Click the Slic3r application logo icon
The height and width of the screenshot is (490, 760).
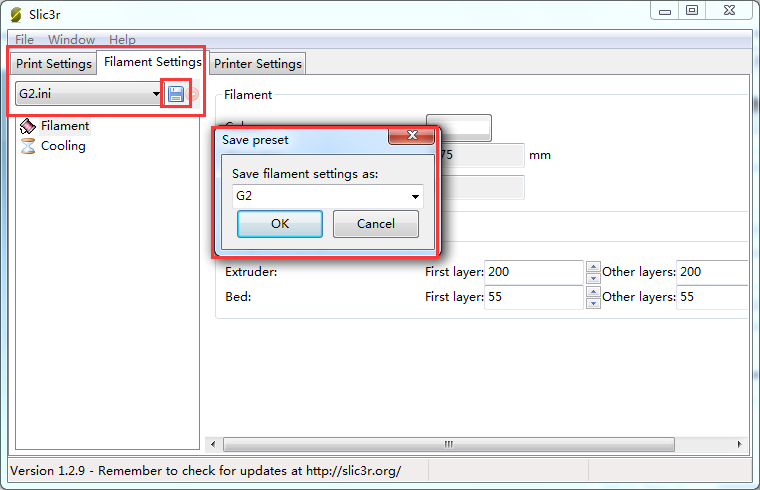tap(16, 15)
